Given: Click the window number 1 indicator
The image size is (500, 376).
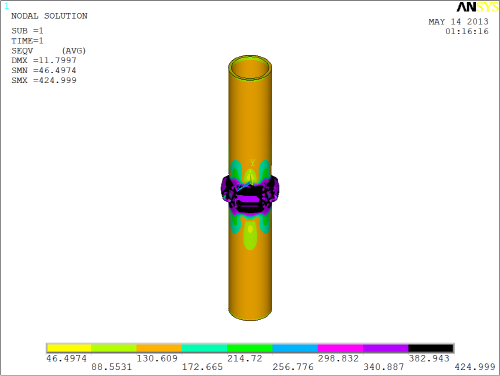Looking at the screenshot, I should point(6,6).
